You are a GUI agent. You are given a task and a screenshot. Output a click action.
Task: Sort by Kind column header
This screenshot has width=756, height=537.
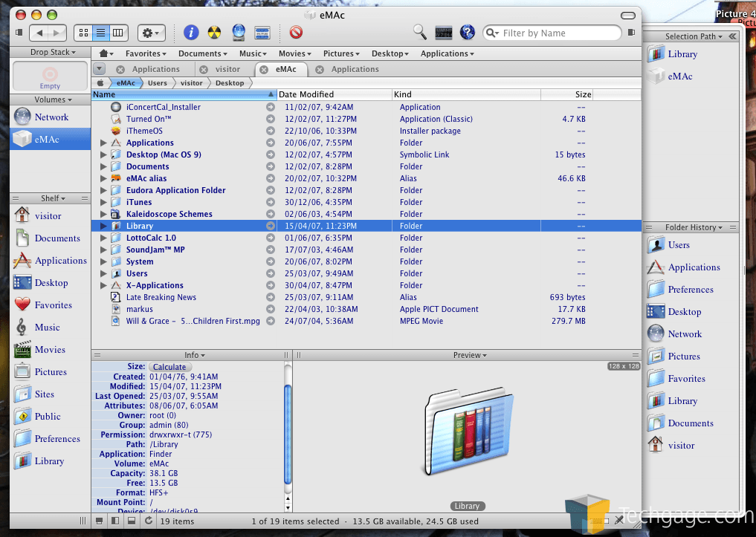coord(466,94)
